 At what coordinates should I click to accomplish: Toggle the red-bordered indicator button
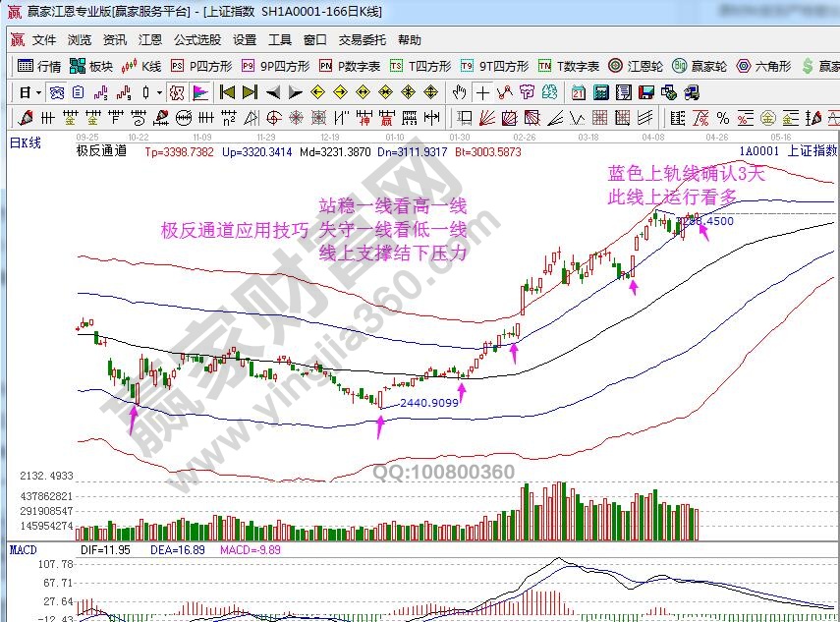point(176,92)
